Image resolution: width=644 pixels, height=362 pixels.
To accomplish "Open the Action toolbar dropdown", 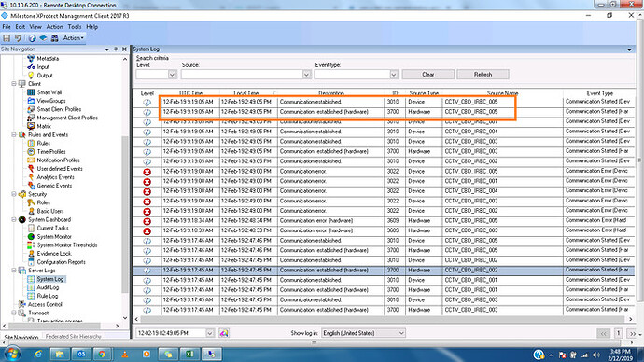I will [73, 37].
